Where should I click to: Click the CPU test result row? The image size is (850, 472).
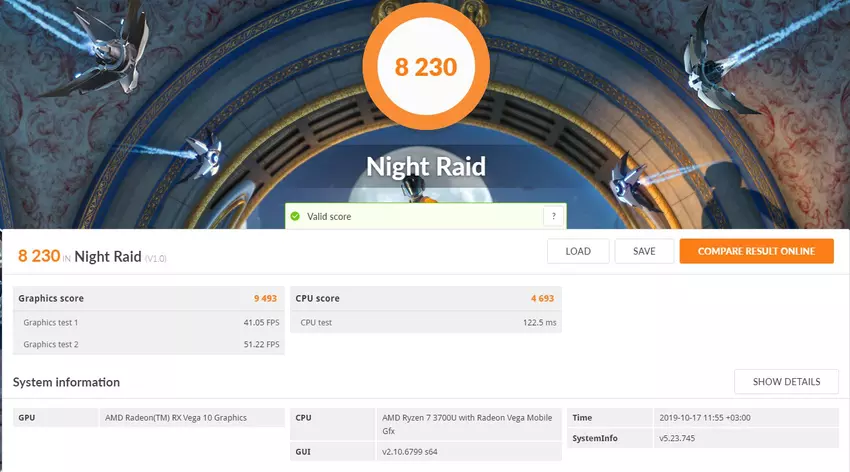coord(424,322)
